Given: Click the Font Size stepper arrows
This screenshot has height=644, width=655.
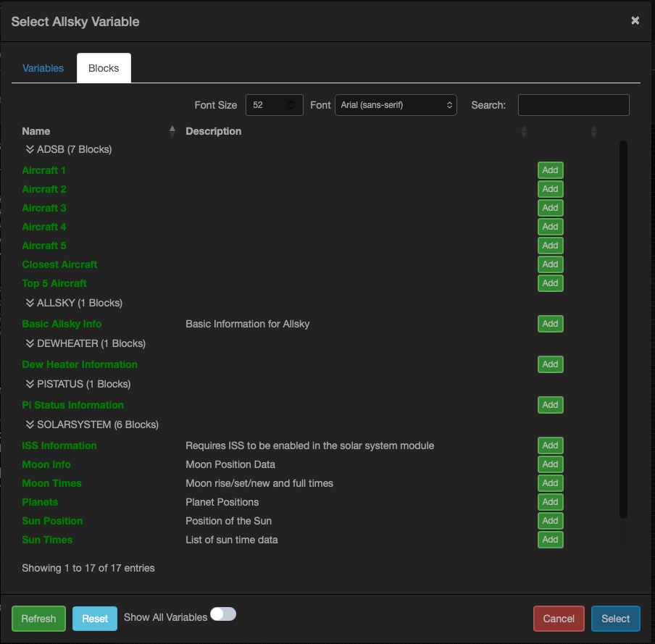Looking at the screenshot, I should (292, 105).
